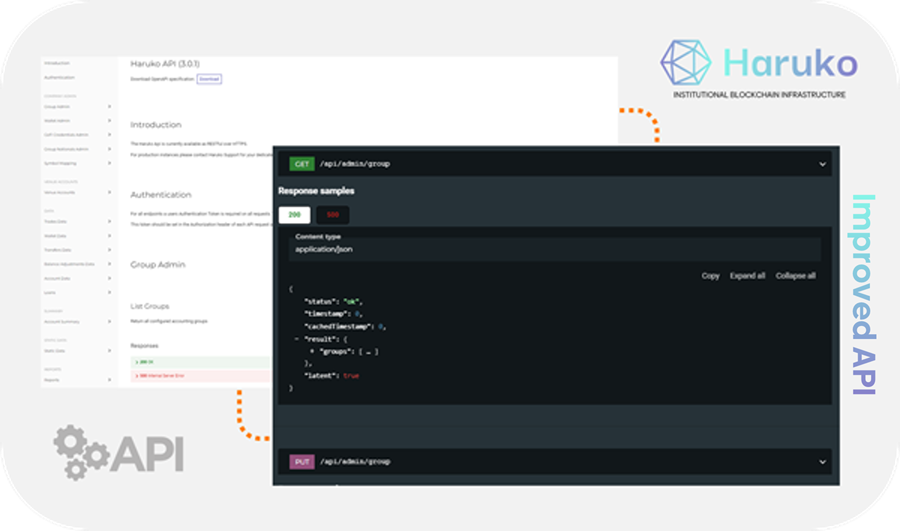Click the purple PUT method badge
The image size is (900, 531).
(302, 462)
